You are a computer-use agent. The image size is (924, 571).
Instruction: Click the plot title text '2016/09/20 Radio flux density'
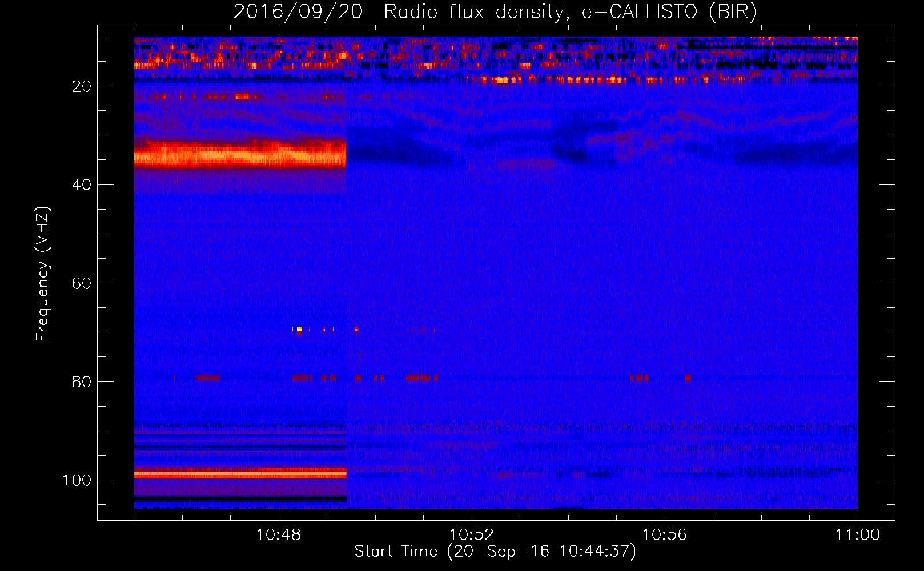(x=398, y=12)
